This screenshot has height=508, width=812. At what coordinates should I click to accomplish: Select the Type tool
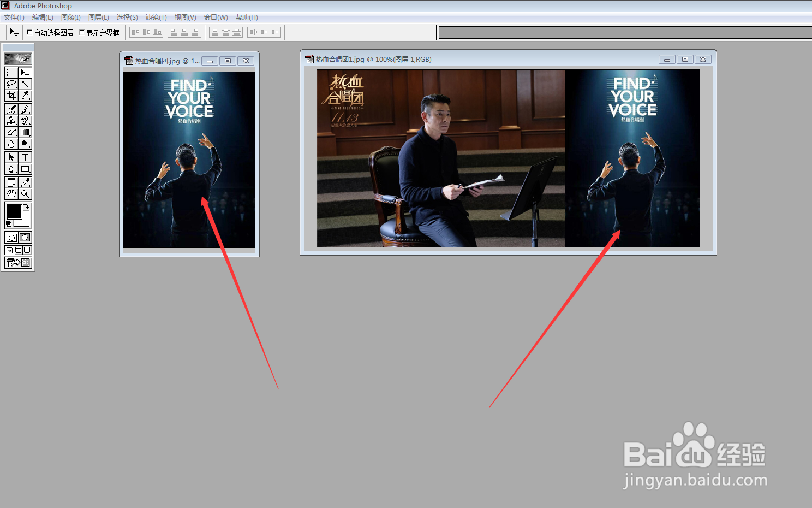point(25,157)
